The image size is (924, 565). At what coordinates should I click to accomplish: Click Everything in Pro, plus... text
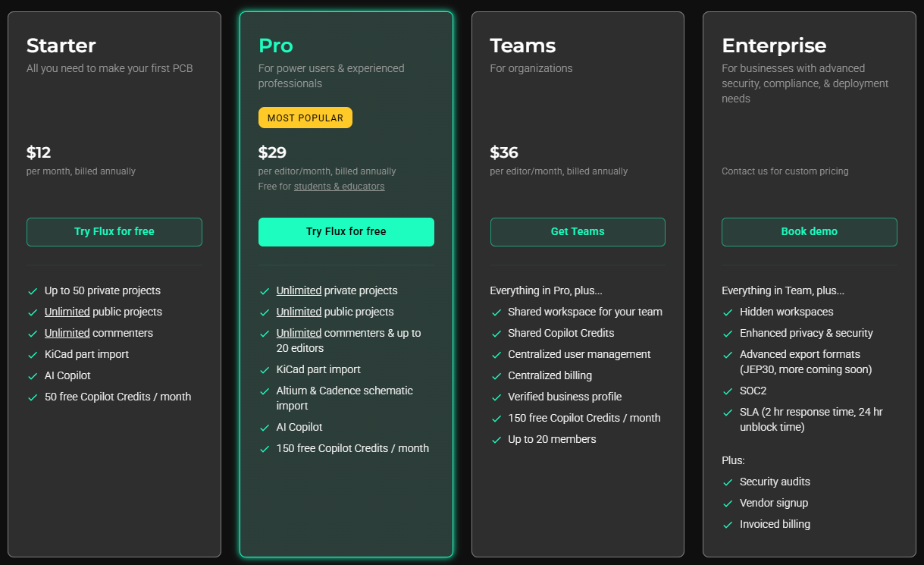547,290
